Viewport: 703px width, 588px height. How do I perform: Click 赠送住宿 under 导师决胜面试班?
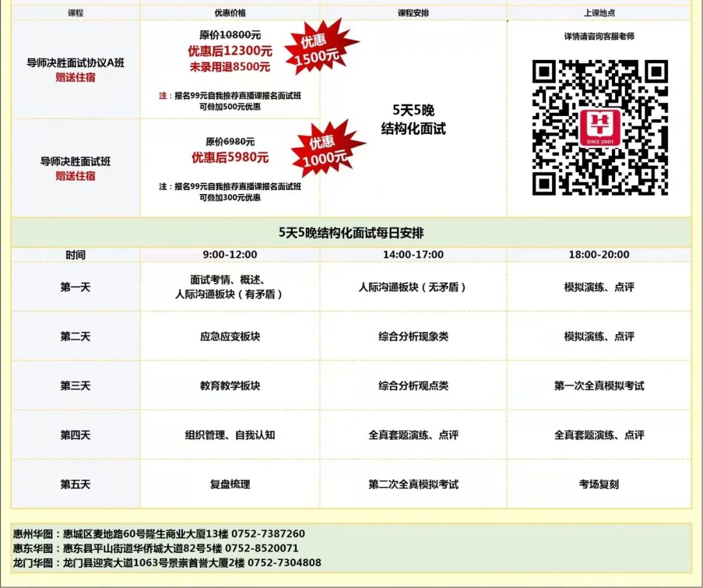tap(76, 176)
